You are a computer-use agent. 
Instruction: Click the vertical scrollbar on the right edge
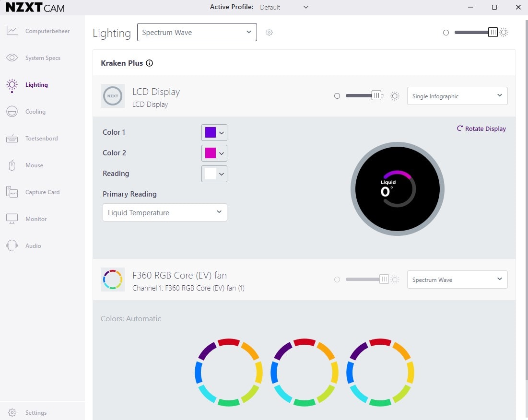[526, 200]
